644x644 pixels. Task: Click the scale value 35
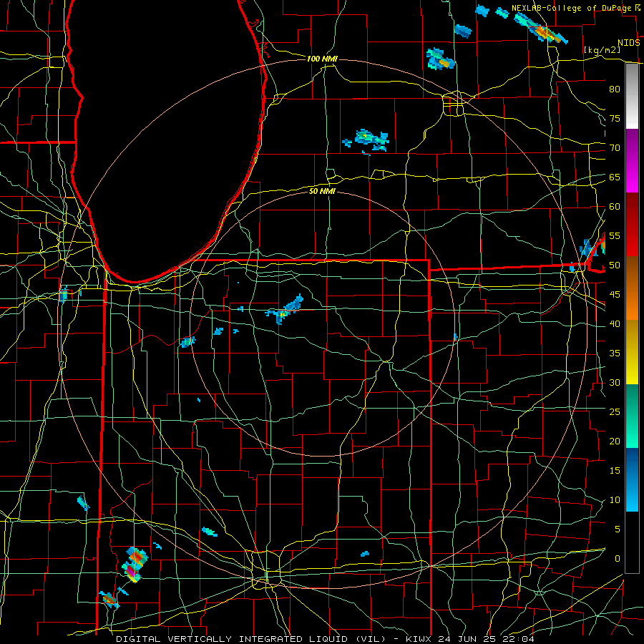coord(615,353)
